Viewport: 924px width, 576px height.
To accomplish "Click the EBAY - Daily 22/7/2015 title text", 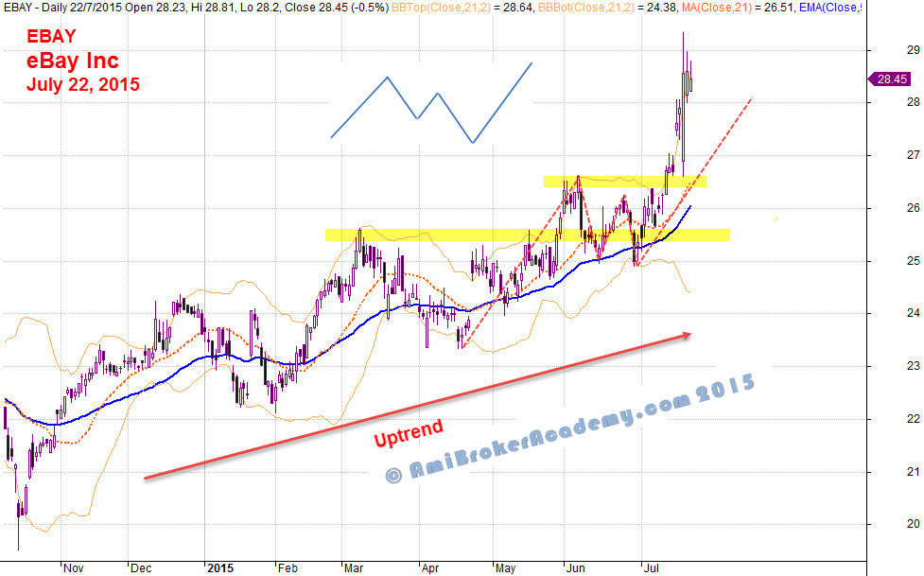I will pyautogui.click(x=62, y=7).
